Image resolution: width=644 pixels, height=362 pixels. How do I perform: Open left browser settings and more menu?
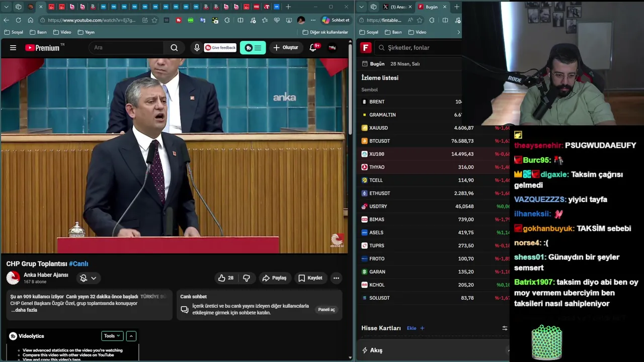[313, 20]
